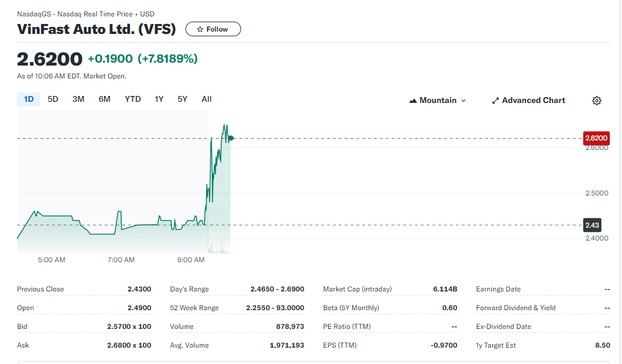Click the mountain icon beside chart type
Screen dimensions: 622x364
coord(413,101)
